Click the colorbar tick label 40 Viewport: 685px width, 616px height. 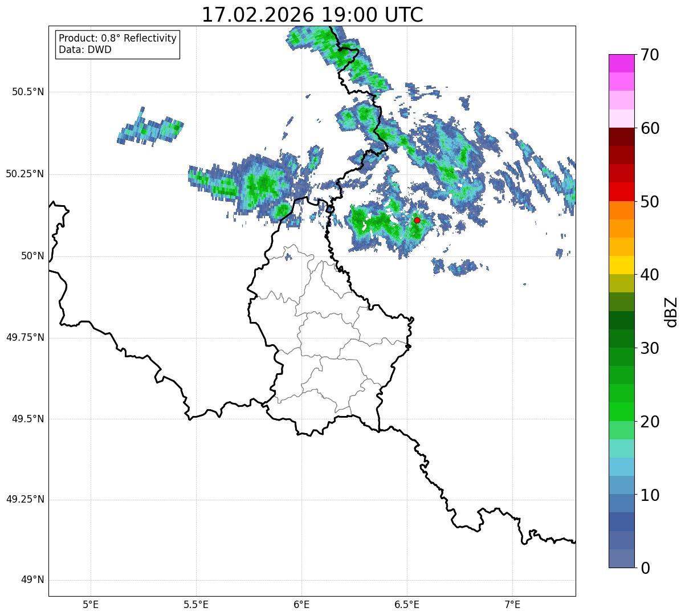[x=649, y=275]
